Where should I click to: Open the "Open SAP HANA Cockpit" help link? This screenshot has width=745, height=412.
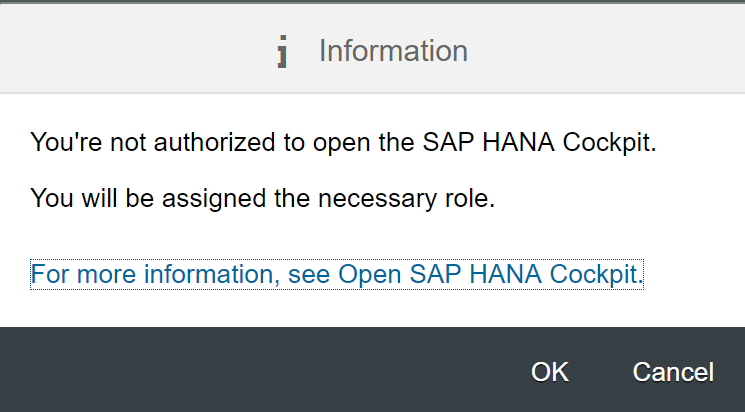click(490, 275)
